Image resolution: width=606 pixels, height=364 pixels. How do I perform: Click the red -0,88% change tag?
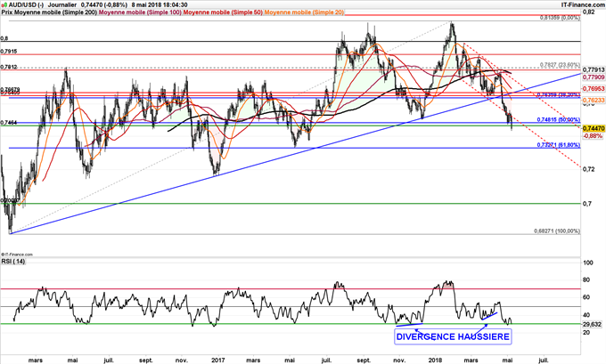(593, 136)
